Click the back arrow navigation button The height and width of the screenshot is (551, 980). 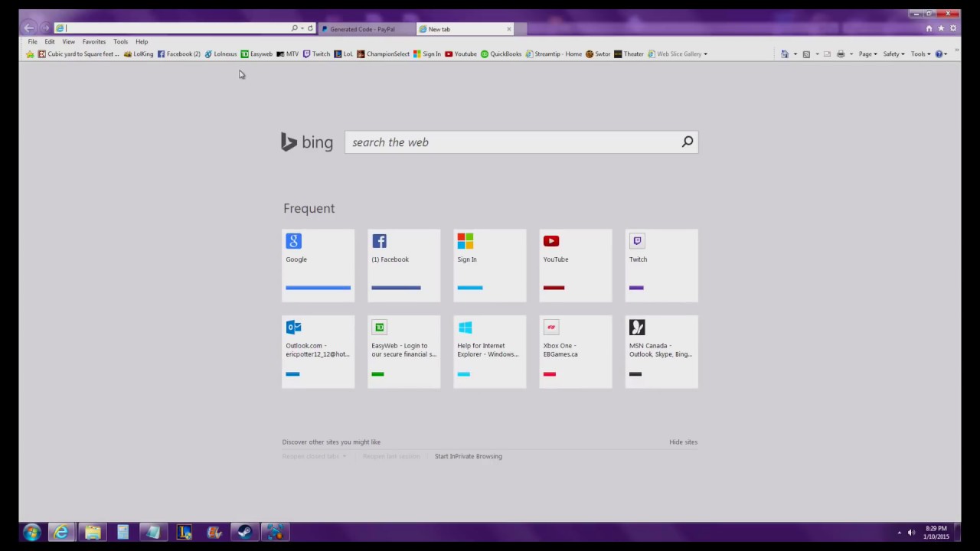[28, 28]
